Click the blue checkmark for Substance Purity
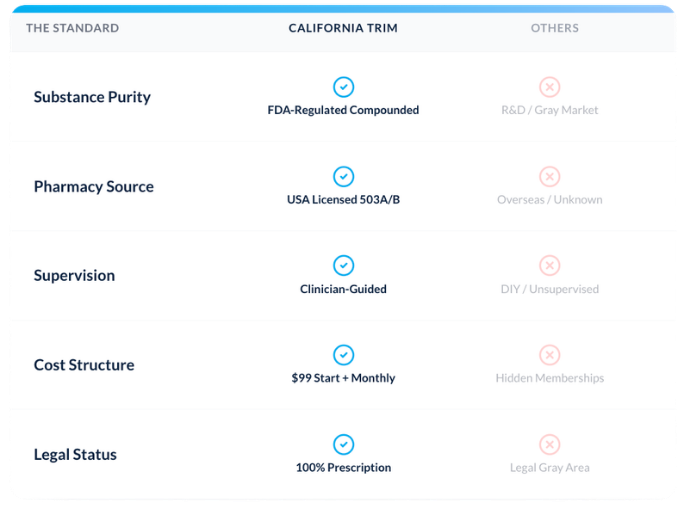 (343, 87)
